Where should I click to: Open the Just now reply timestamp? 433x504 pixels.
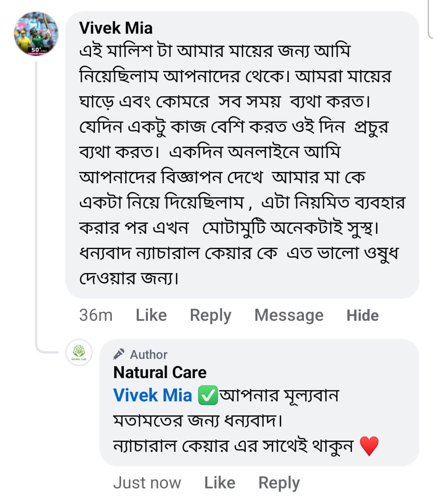click(x=147, y=483)
